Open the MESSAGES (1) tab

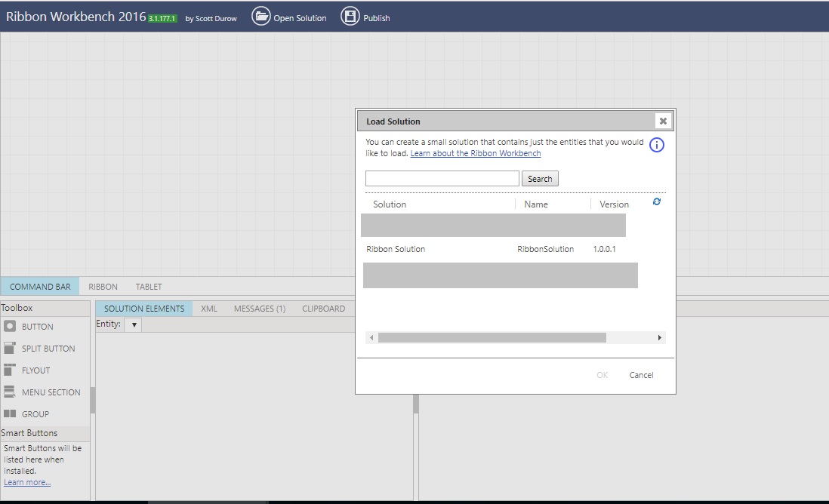[259, 308]
